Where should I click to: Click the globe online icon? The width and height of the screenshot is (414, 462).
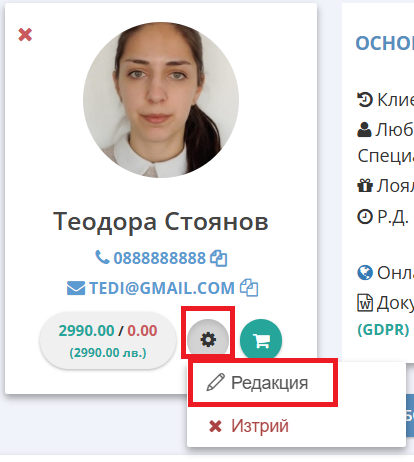point(365,273)
